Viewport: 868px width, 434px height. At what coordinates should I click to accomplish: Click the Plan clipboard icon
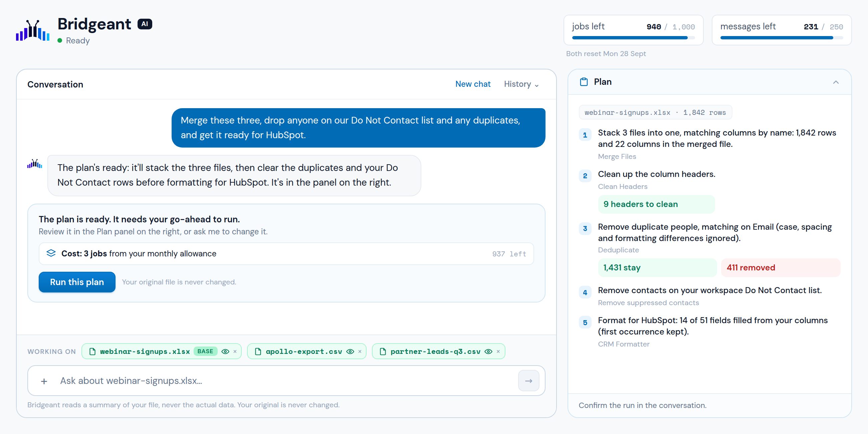[x=584, y=82]
